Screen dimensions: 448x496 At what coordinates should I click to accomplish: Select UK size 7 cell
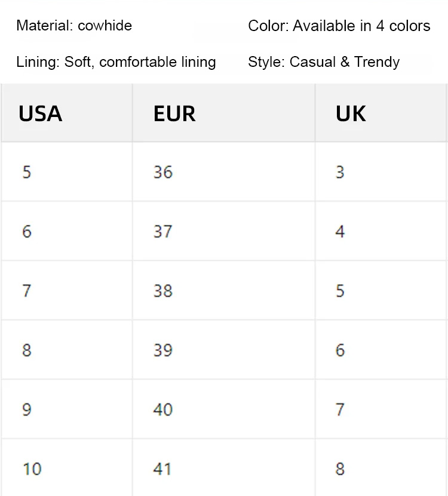tap(340, 409)
